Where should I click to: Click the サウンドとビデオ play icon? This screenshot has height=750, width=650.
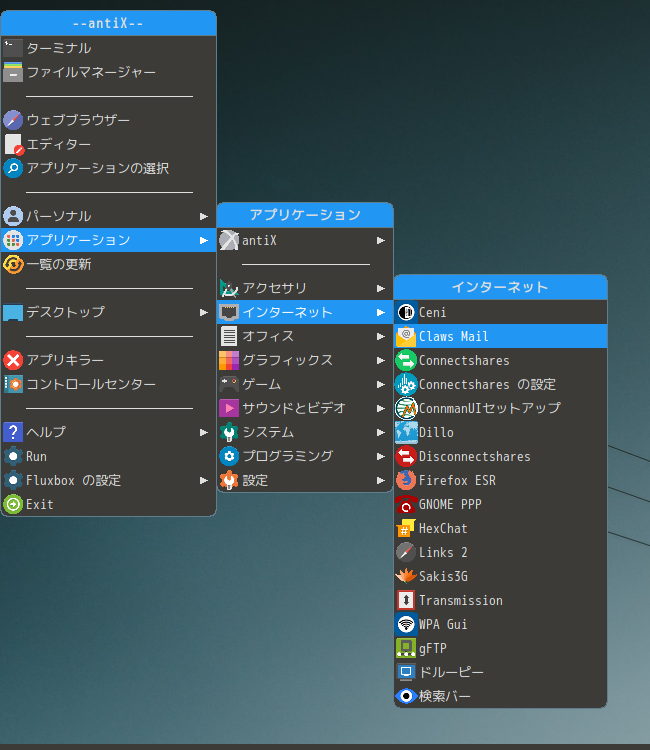(229, 408)
